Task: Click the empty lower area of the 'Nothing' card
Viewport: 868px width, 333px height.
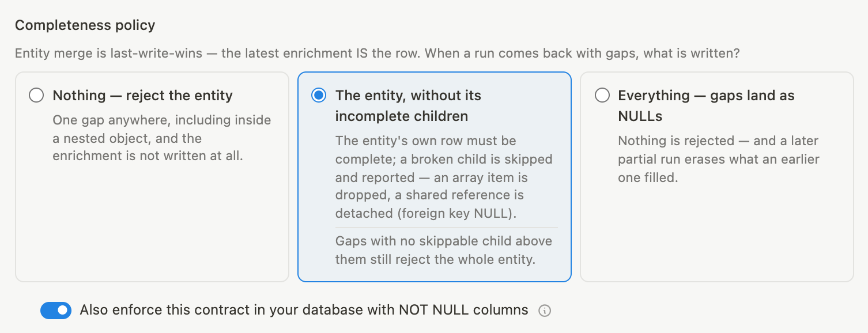Action: coord(152,225)
